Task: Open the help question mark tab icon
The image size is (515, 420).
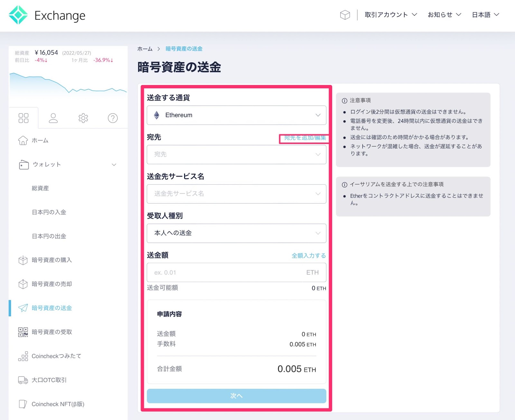Action: coord(113,118)
